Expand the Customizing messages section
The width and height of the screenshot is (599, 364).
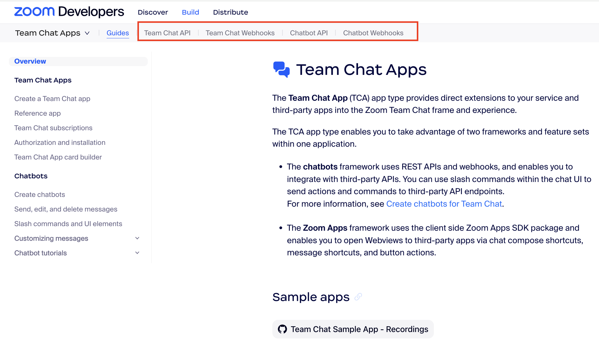137,238
